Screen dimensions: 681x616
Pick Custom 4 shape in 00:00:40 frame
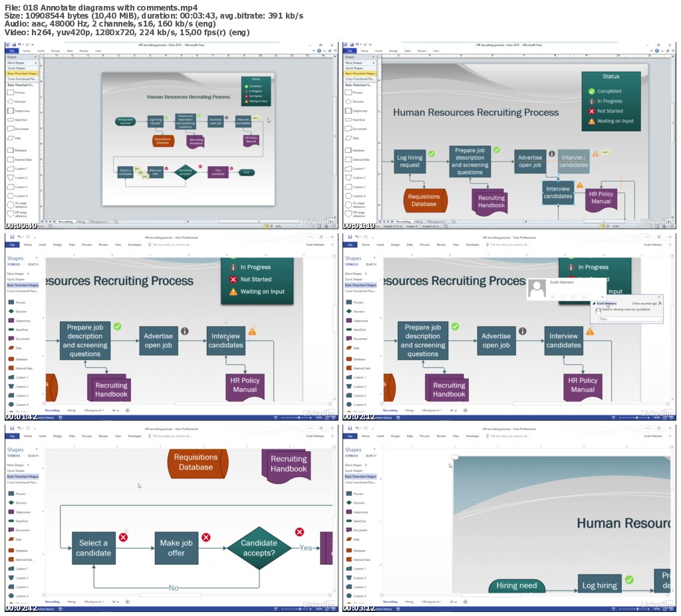coord(17,196)
